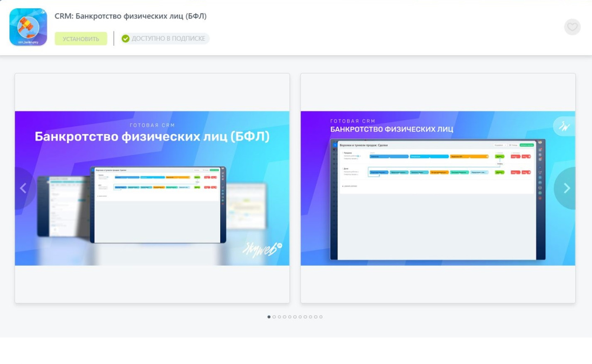The height and width of the screenshot is (364, 592).
Task: Select the third carousel pagination dot
Action: point(279,317)
